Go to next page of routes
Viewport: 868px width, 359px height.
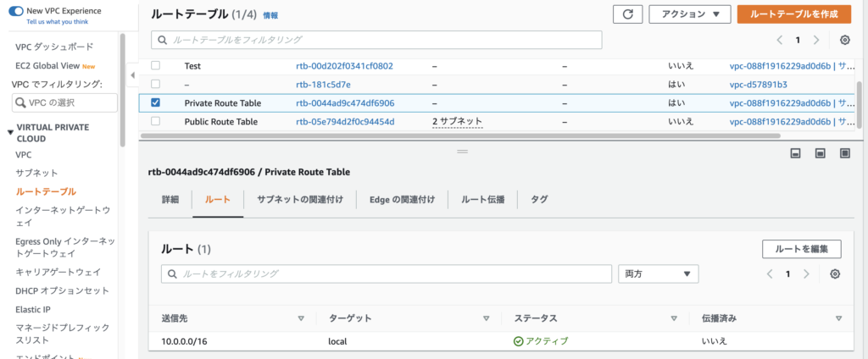tap(807, 273)
